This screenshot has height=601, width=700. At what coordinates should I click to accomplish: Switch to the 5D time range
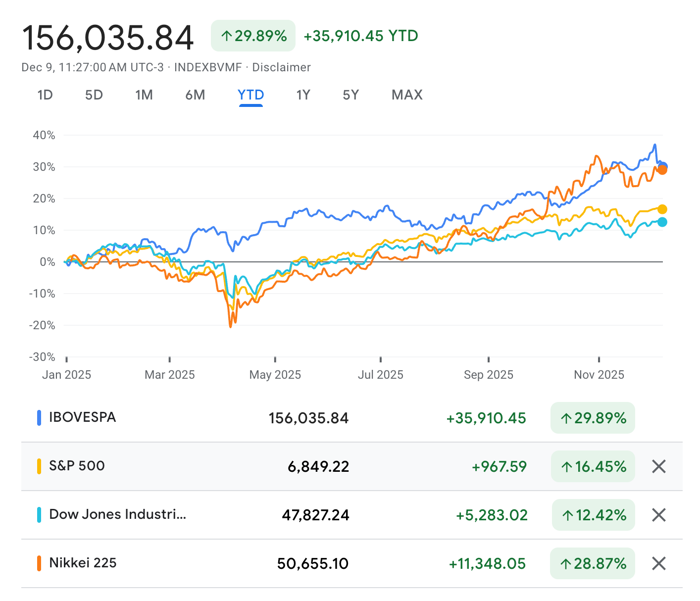(x=94, y=95)
